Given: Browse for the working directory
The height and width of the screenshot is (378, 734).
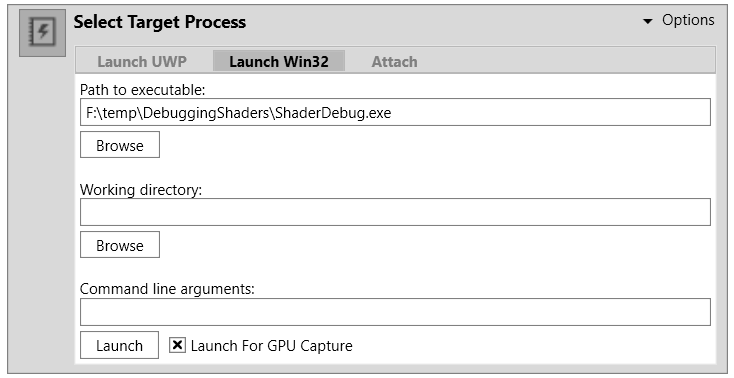Looking at the screenshot, I should coord(120,245).
